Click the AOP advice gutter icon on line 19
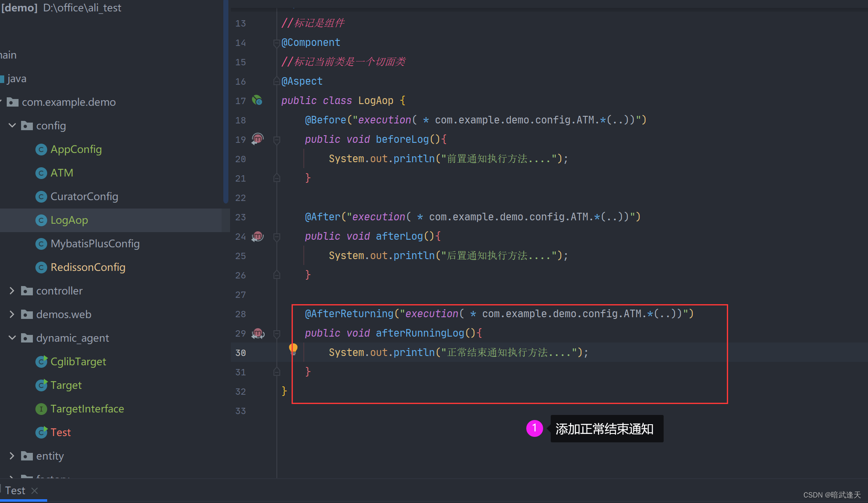This screenshot has height=503, width=868. (x=257, y=139)
